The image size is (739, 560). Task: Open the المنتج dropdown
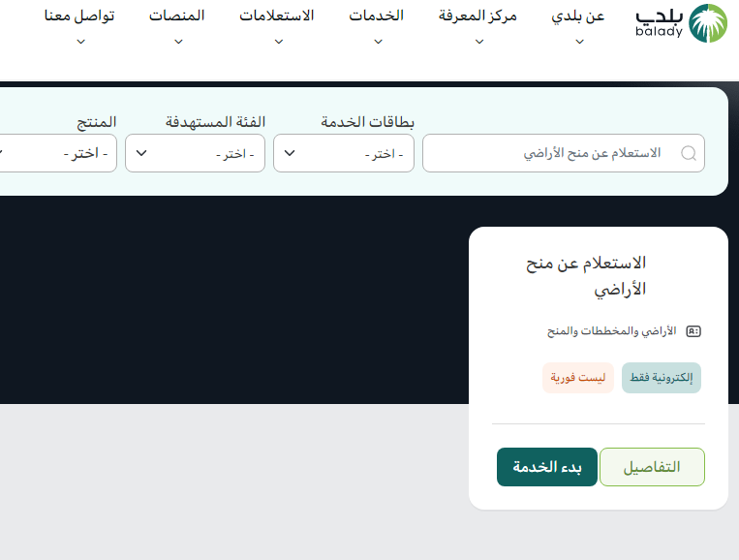(58, 153)
